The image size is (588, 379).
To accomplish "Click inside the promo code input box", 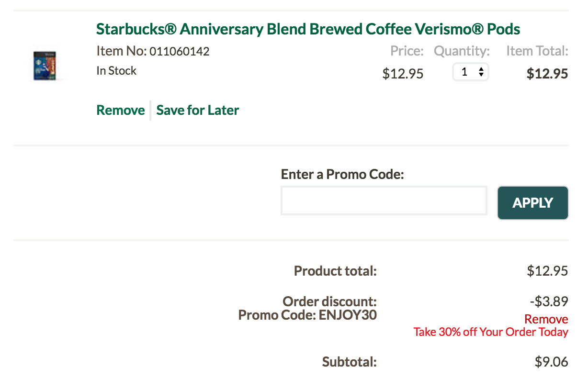I will [383, 201].
